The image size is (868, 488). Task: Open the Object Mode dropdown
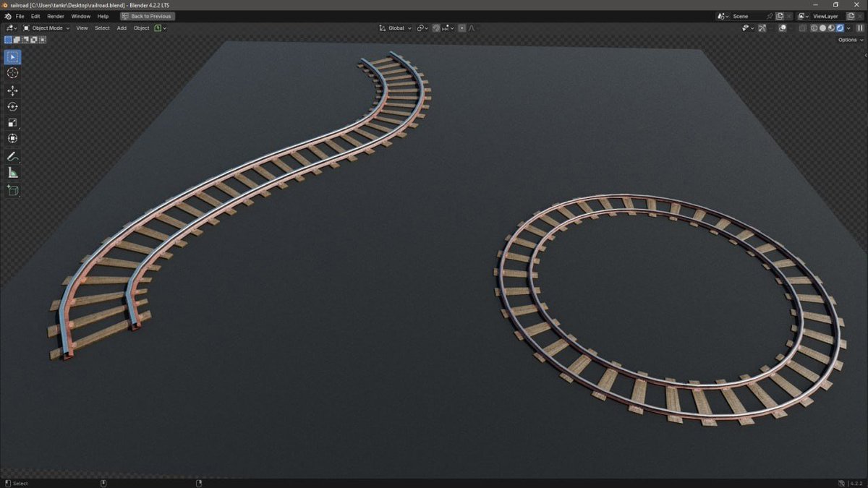coord(46,27)
